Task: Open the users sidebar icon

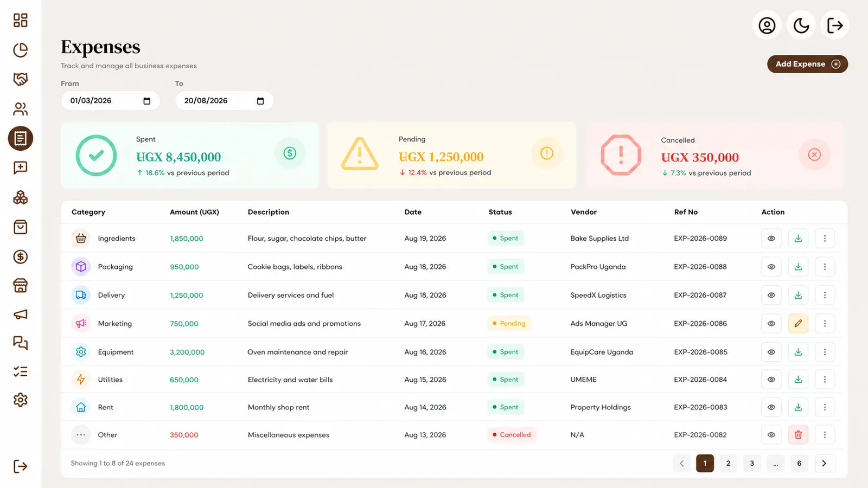Action: pos(20,109)
